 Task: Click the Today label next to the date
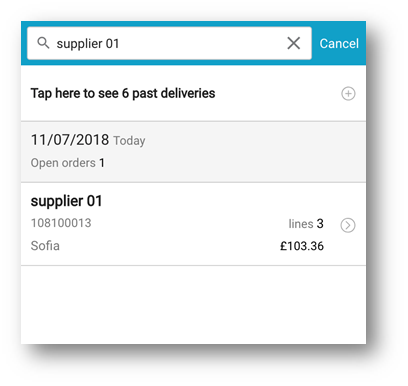click(x=129, y=141)
